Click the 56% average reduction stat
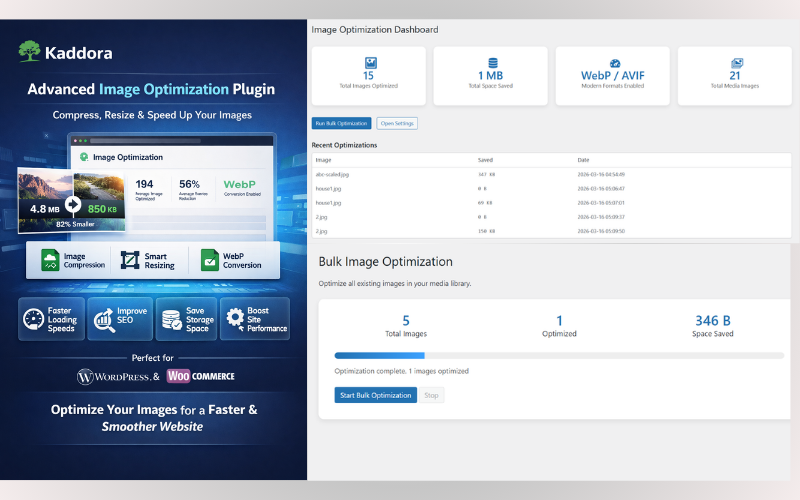Viewport: 800px width, 500px height. (189, 184)
